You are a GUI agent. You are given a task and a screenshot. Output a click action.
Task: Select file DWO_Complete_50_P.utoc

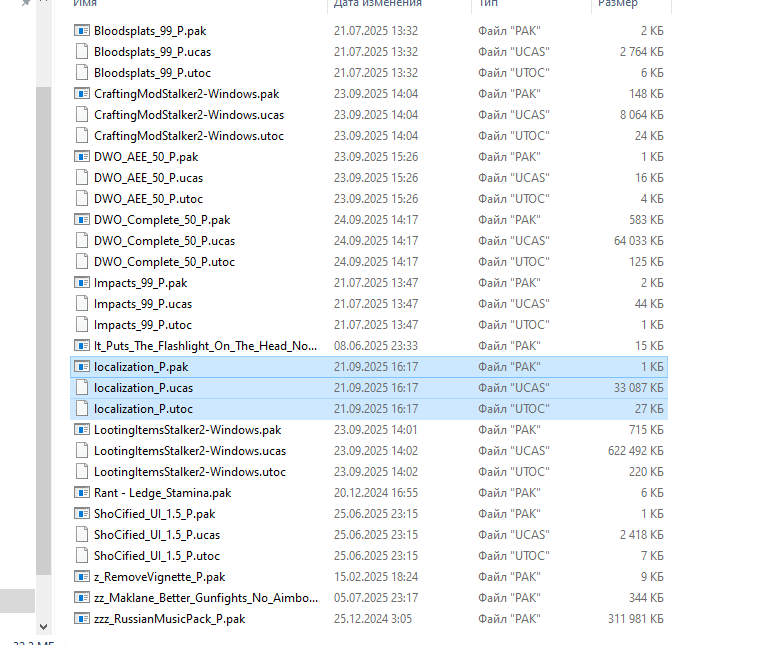pos(369,262)
